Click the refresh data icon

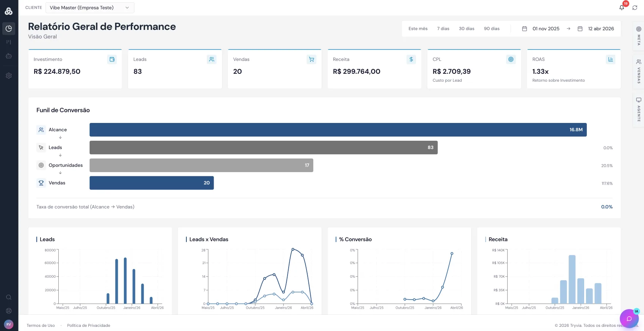pos(635,8)
